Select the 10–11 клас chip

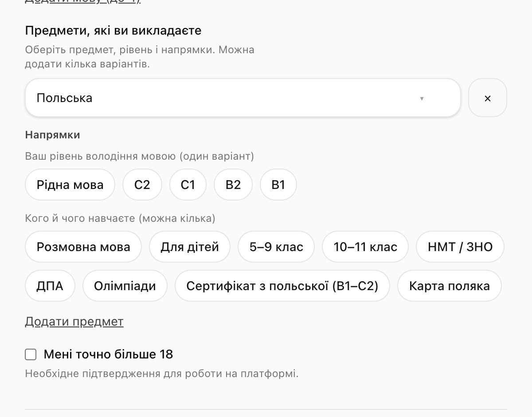click(x=365, y=247)
